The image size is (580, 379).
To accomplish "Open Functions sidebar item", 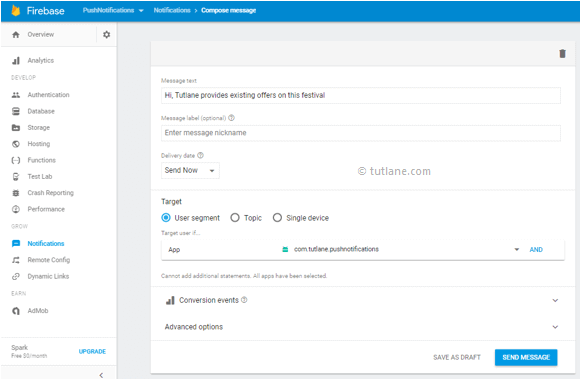I will point(41,160).
